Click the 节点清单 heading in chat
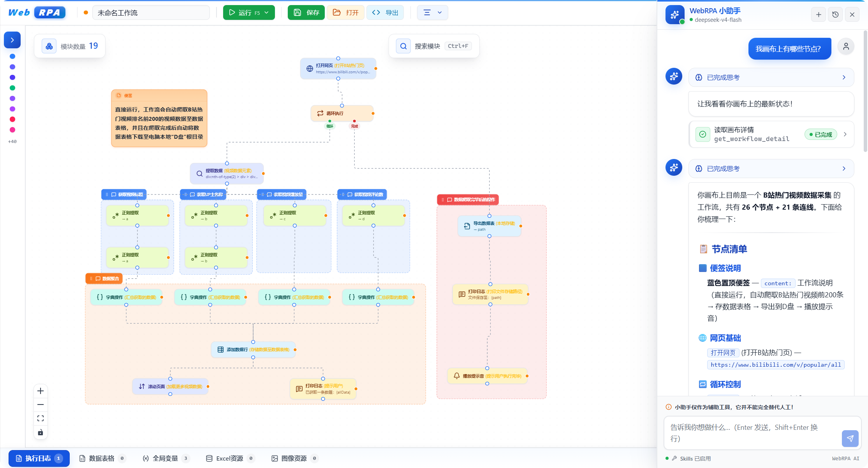This screenshot has width=868, height=468. tap(729, 249)
